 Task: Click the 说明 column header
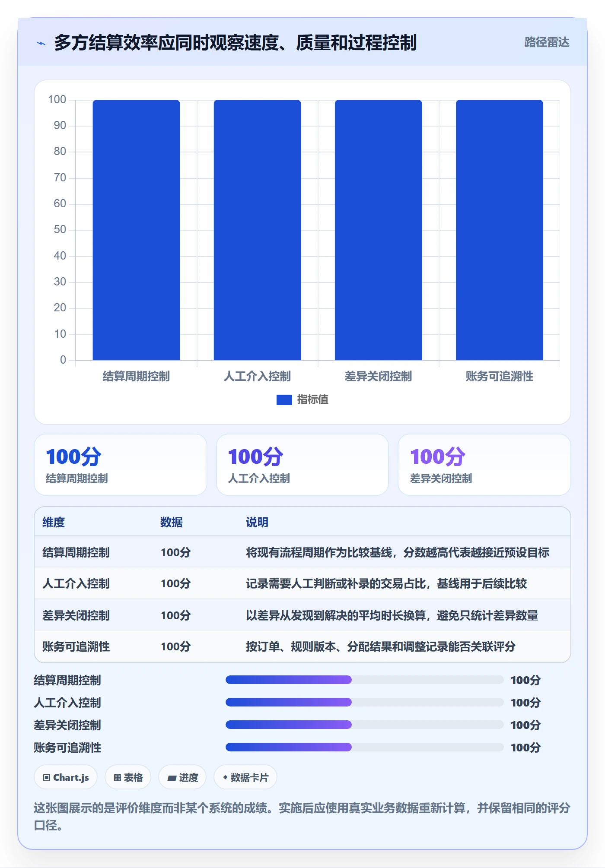[x=257, y=523]
